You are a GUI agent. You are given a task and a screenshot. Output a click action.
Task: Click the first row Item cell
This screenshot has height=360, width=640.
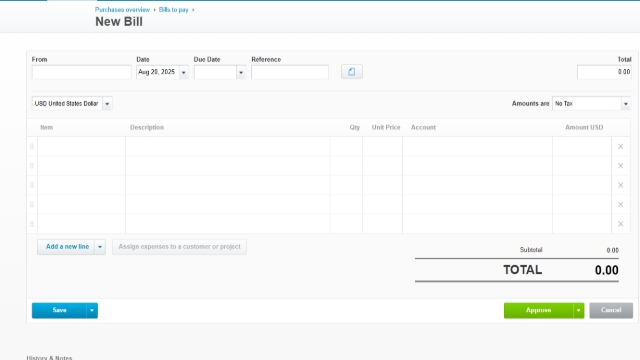click(x=82, y=147)
